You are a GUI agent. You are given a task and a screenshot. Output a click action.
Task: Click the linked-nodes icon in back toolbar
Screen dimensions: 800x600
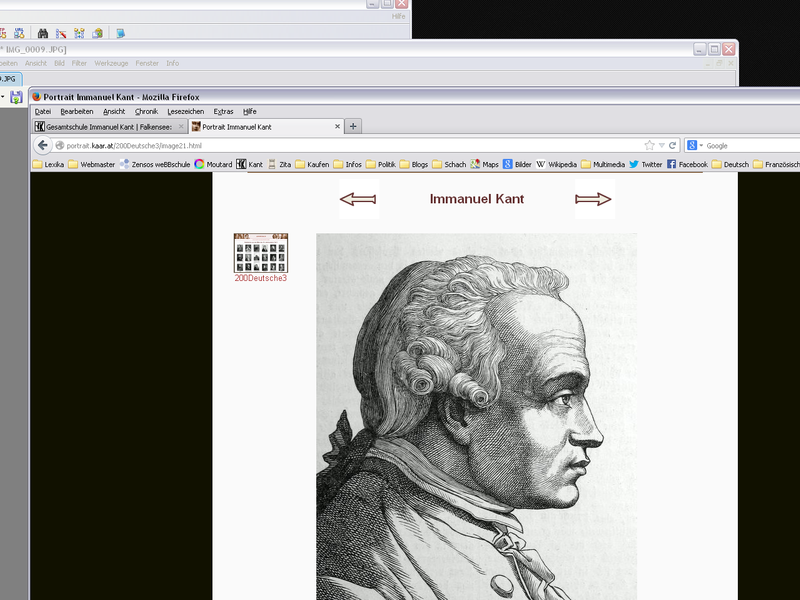(x=79, y=33)
